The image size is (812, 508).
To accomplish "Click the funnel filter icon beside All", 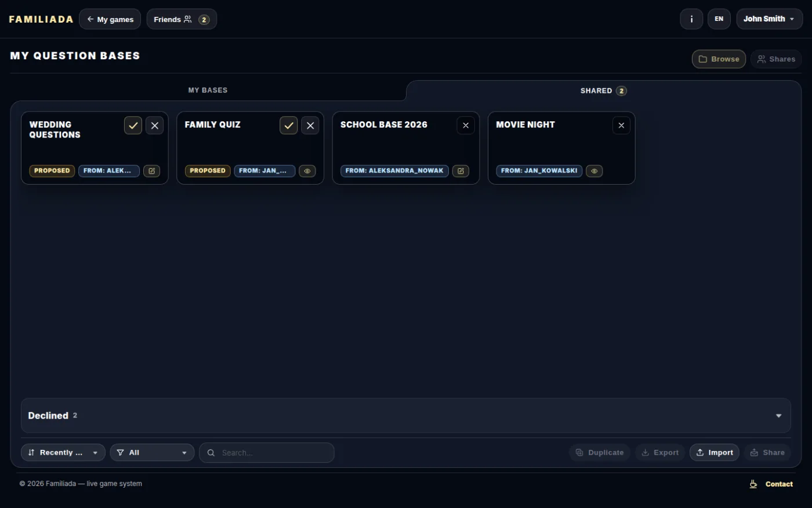I will [x=120, y=453].
